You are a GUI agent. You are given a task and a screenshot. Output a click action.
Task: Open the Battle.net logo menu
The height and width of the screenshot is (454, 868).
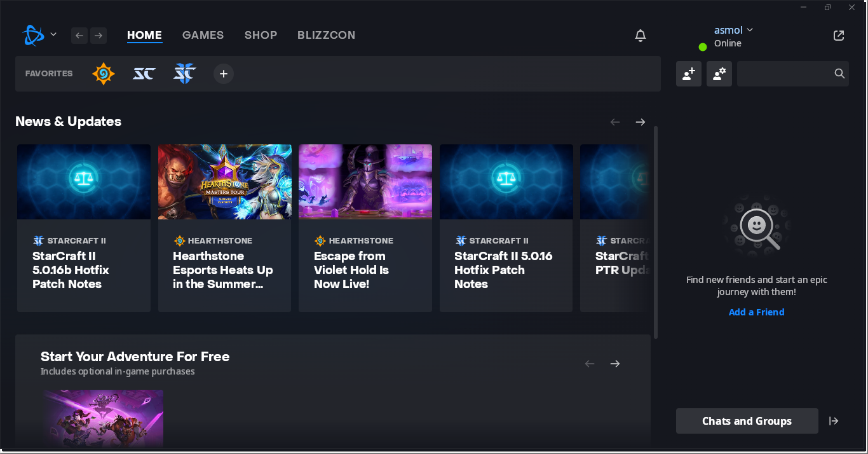pyautogui.click(x=33, y=35)
